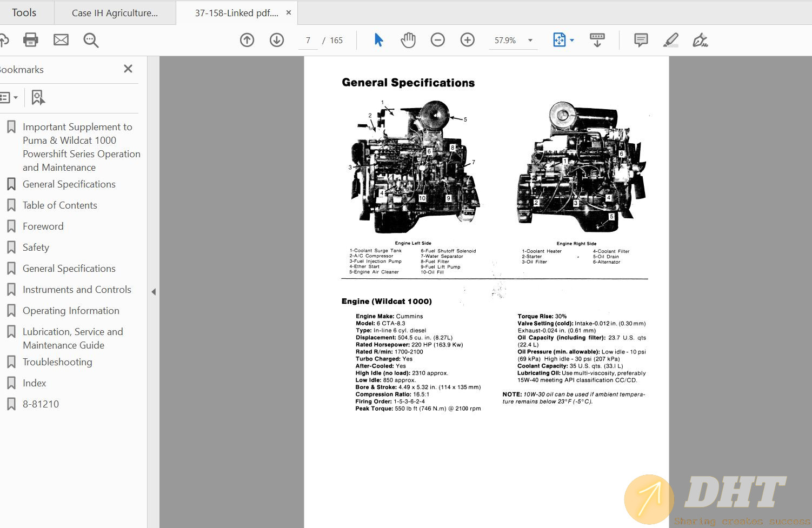Open first General Specifications bookmark
812x528 pixels.
[x=69, y=184]
